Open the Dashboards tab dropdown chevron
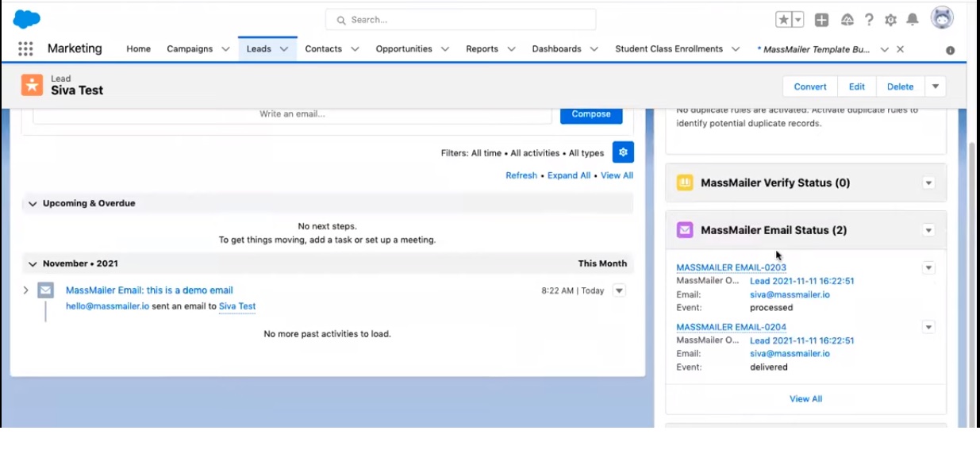Viewport: 980px width, 465px height. 594,49
